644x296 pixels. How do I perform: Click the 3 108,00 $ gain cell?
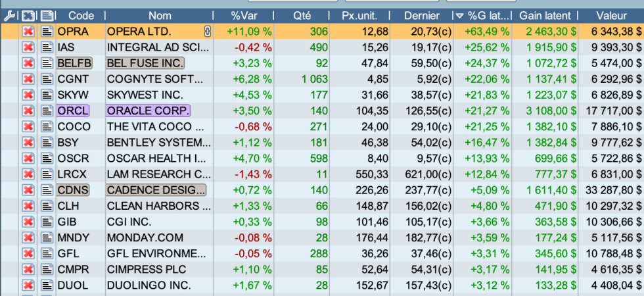[x=550, y=111]
